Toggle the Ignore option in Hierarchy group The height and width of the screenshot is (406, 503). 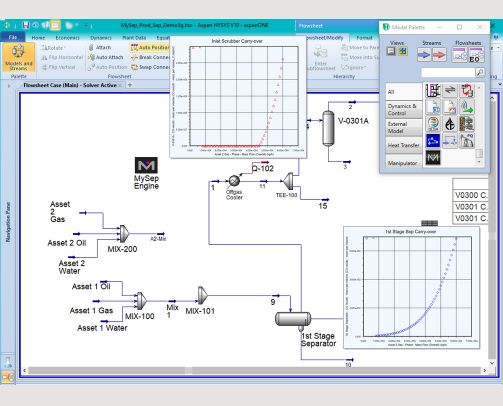(x=353, y=67)
